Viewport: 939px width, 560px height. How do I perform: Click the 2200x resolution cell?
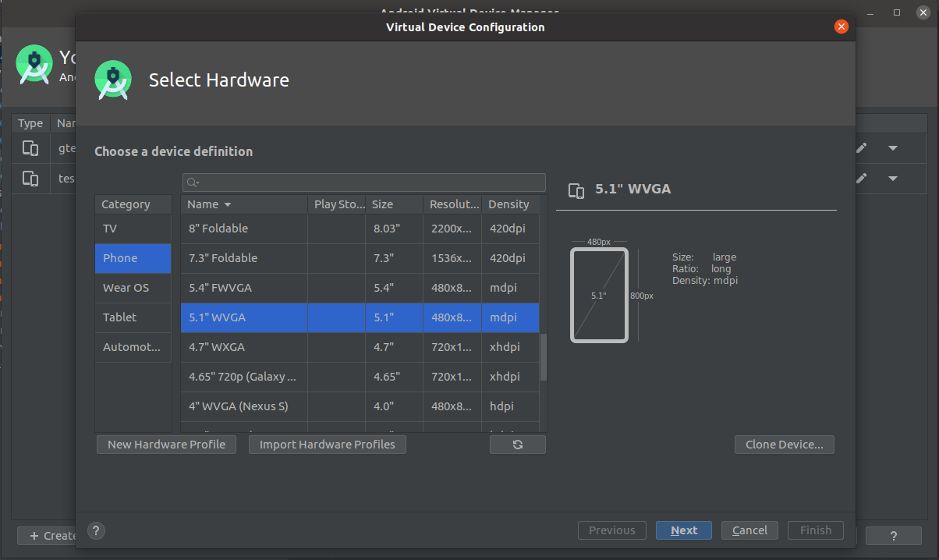pos(452,229)
